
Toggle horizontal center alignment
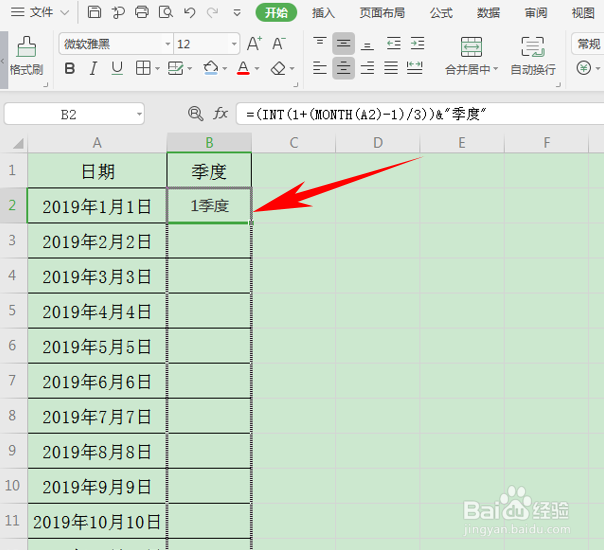pyautogui.click(x=343, y=68)
